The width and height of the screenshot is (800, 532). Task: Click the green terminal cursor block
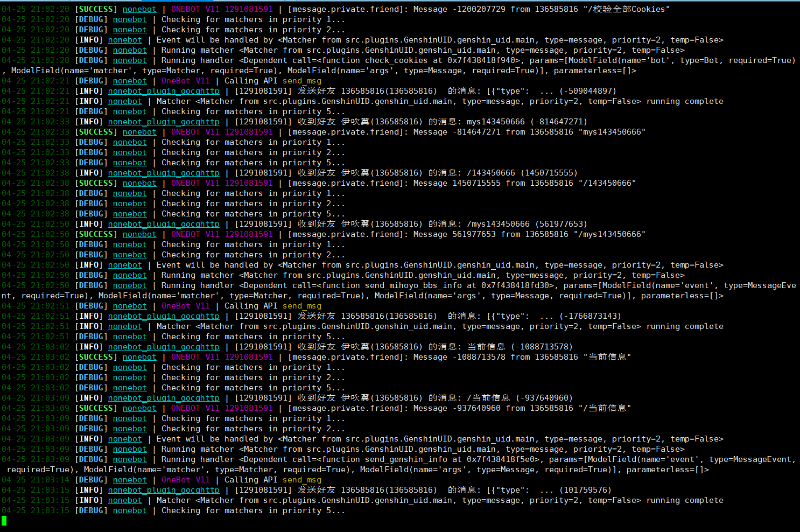(x=4, y=521)
